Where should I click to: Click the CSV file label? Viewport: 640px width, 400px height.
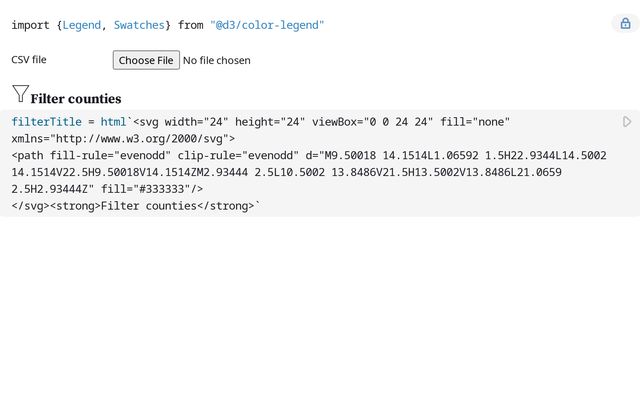[x=29, y=60]
